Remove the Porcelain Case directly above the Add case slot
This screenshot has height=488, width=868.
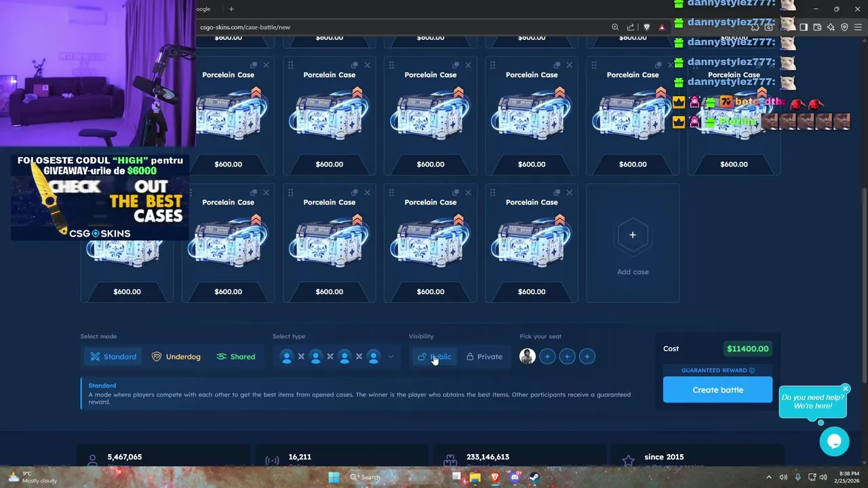(x=670, y=65)
